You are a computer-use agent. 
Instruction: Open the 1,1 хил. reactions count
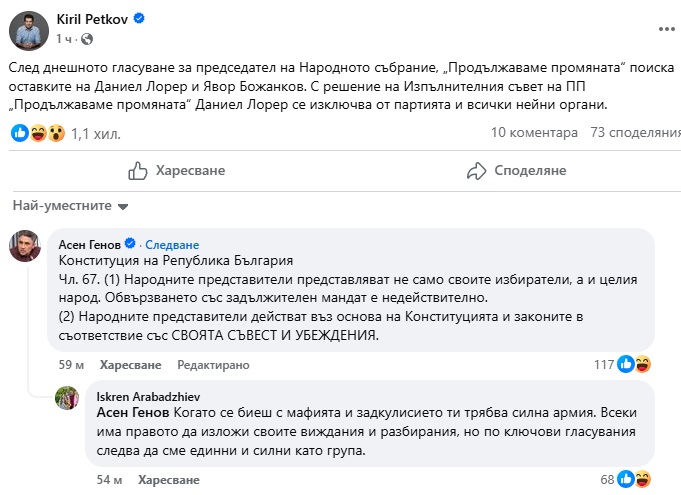tap(91, 133)
